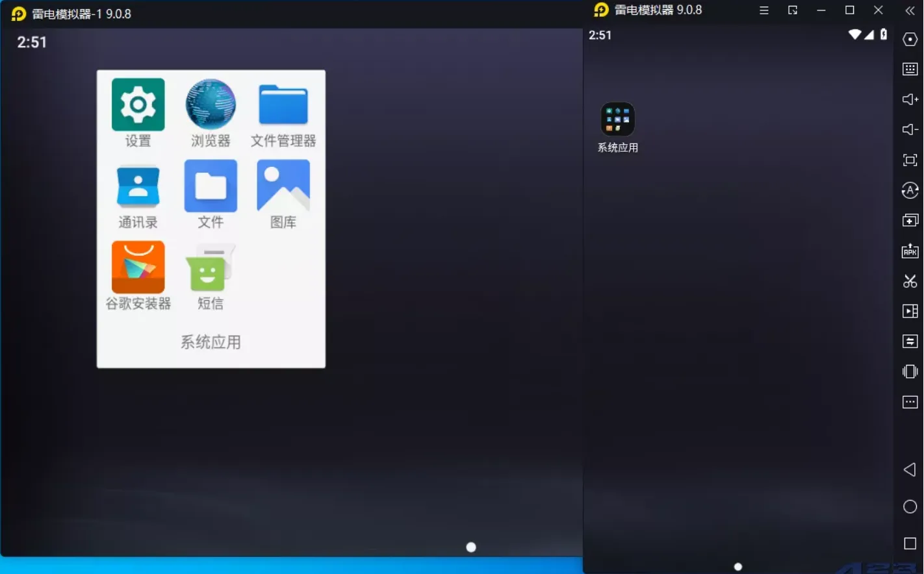Open the 通讯录 contacts app
This screenshot has height=574, width=924.
138,187
